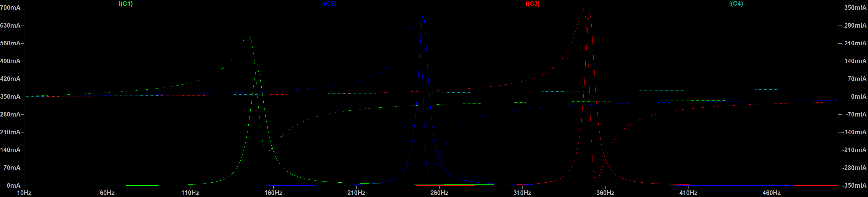Click the 410Hz frequency axis label

coord(689,193)
